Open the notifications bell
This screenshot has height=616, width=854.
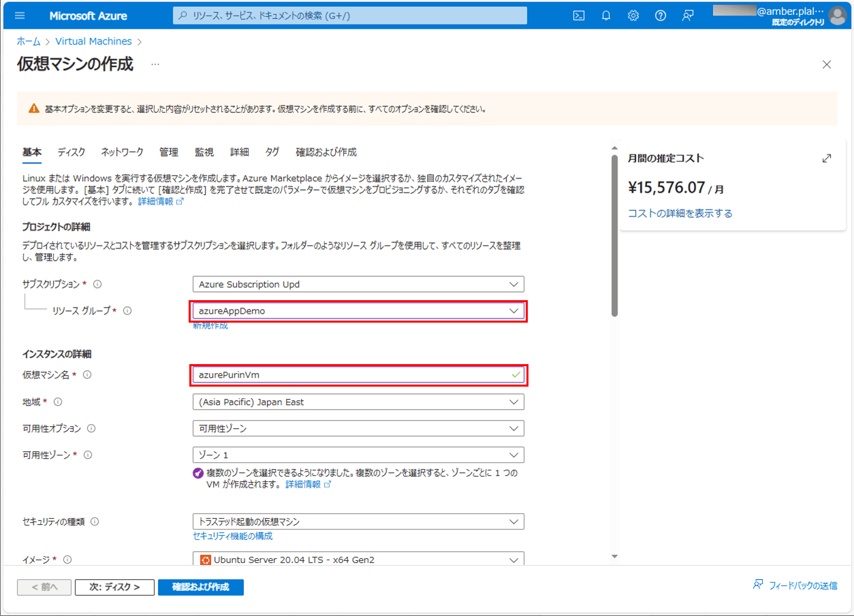coord(606,16)
